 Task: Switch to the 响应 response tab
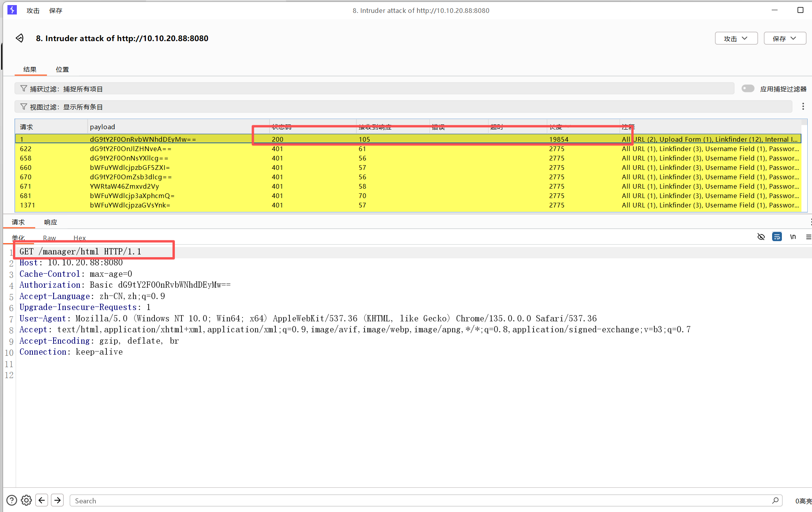pyautogui.click(x=50, y=222)
